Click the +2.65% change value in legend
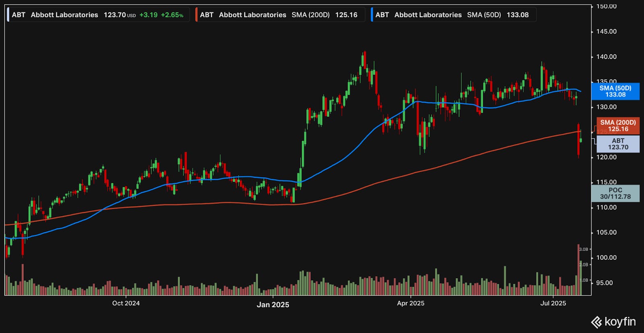The image size is (644, 333). point(172,15)
